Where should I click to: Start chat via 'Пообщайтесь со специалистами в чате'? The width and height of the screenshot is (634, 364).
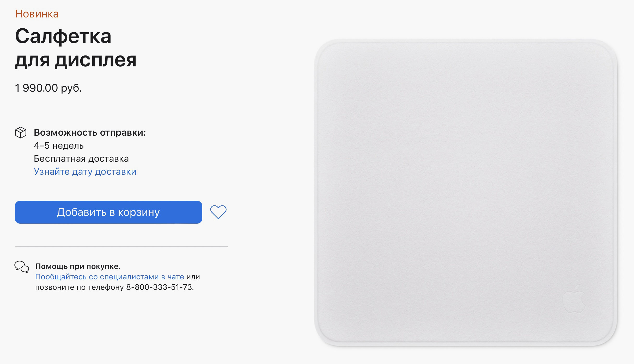[x=109, y=277]
